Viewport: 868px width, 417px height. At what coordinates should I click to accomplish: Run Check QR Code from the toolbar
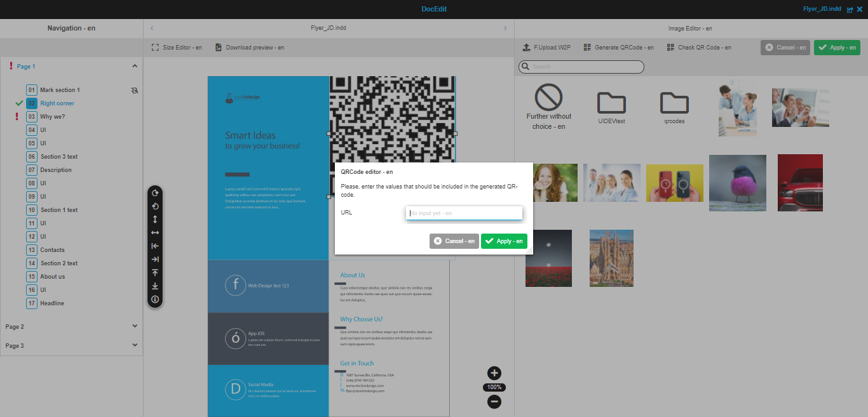(x=699, y=47)
